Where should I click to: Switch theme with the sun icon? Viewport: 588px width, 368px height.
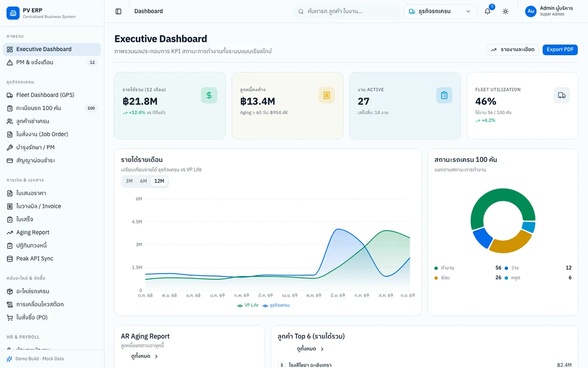(505, 11)
